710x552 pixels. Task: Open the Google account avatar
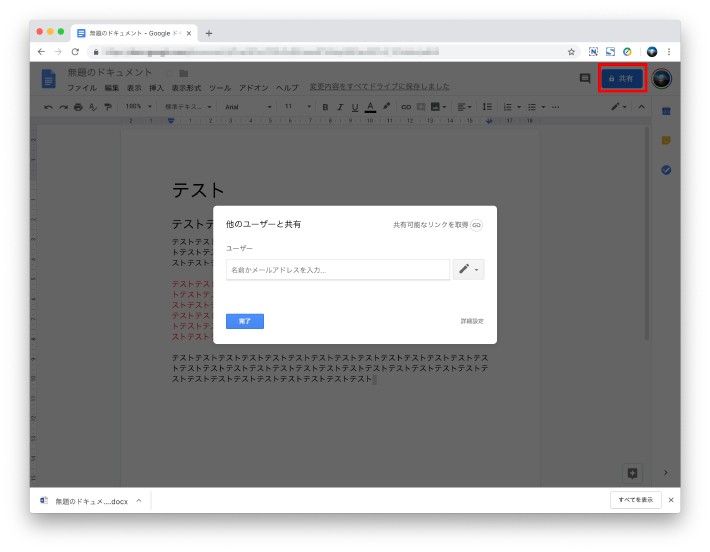click(x=662, y=79)
